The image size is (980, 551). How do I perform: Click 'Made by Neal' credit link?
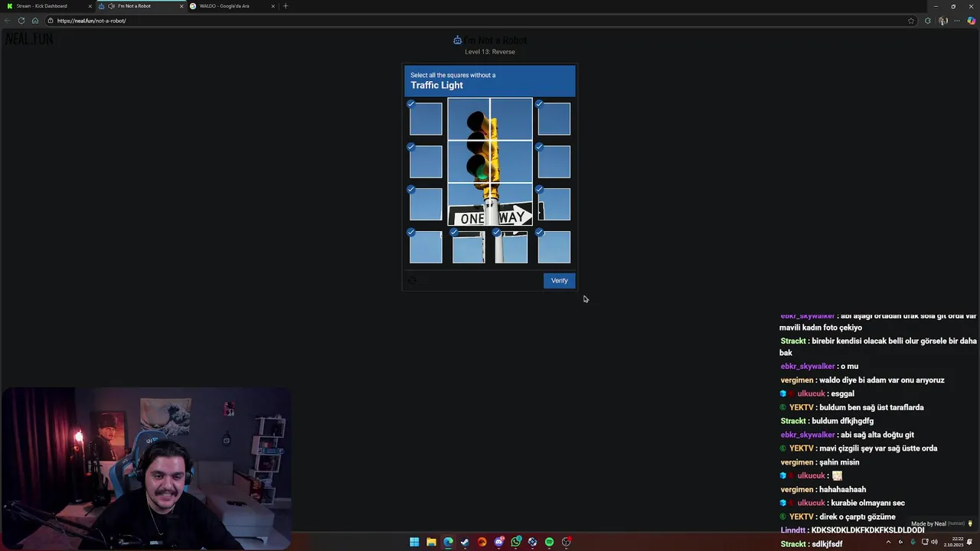coord(929,524)
